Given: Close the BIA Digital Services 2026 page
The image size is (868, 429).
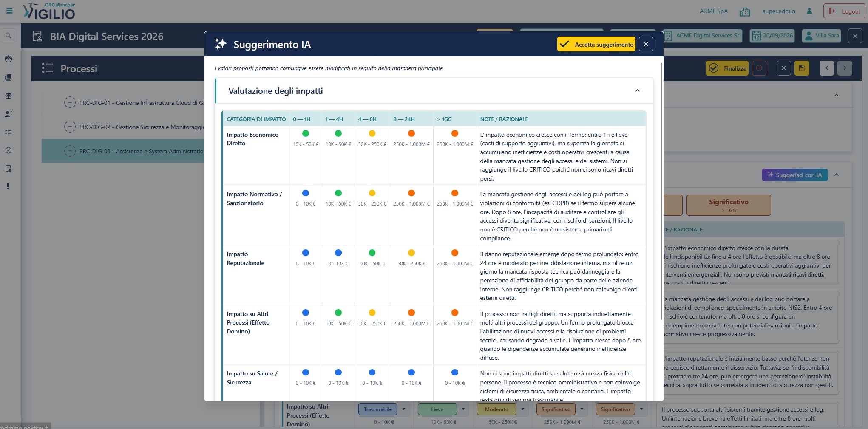Looking at the screenshot, I should pyautogui.click(x=855, y=36).
